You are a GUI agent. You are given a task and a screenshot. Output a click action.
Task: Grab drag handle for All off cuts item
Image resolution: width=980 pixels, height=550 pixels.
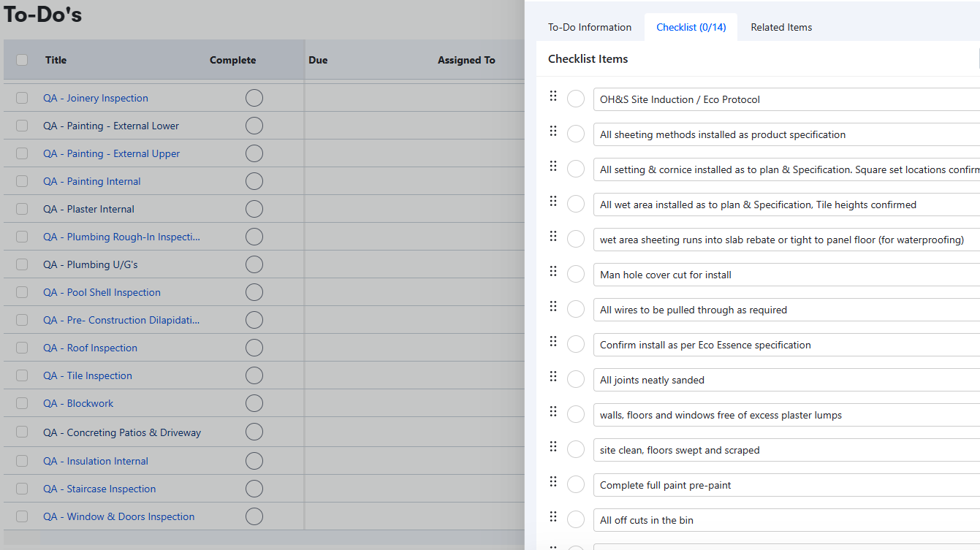coord(553,516)
